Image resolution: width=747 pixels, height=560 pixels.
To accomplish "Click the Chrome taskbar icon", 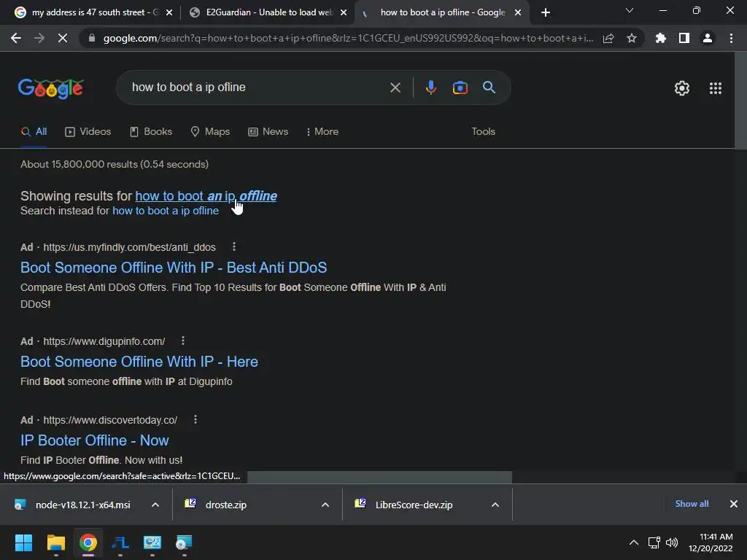I will (x=88, y=542).
